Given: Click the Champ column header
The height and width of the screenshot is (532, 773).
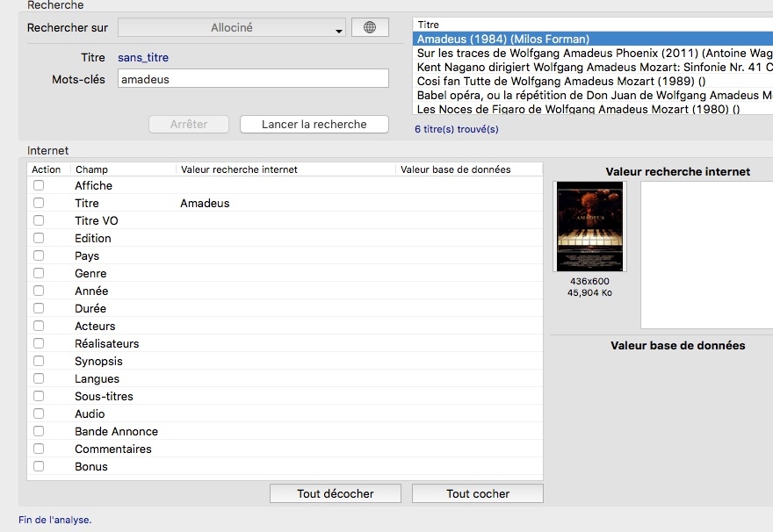Looking at the screenshot, I should click(123, 169).
